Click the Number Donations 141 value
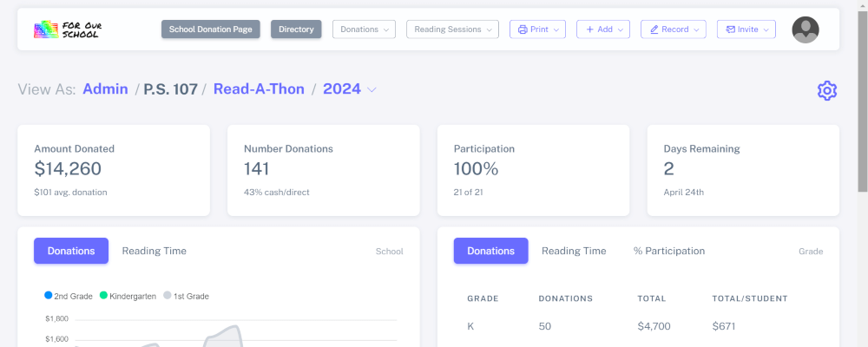The image size is (868, 347). click(x=256, y=169)
